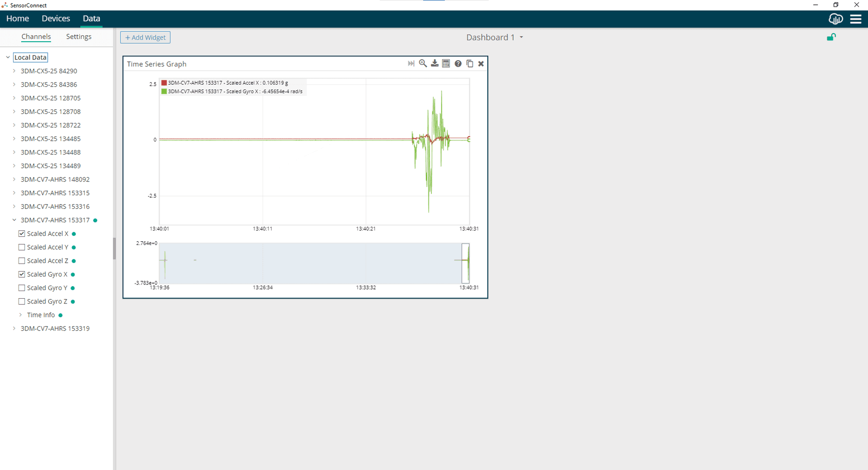Click the SensorConnect app logo icon
This screenshot has height=470, width=868.
[5, 5]
